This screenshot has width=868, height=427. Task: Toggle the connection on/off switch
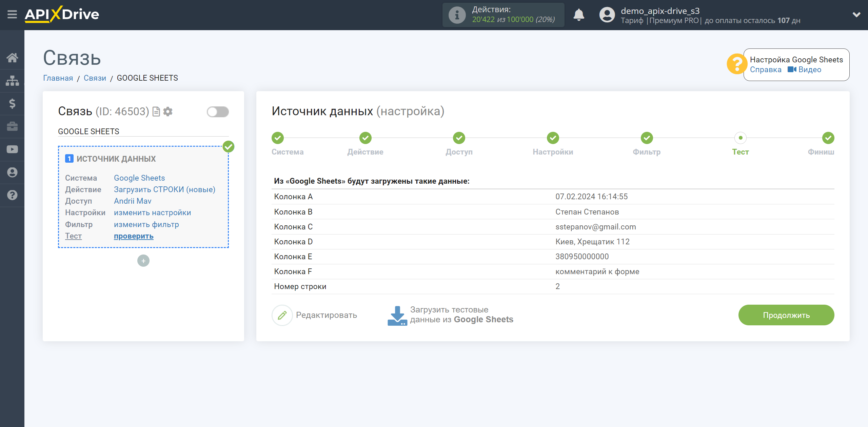coord(218,112)
